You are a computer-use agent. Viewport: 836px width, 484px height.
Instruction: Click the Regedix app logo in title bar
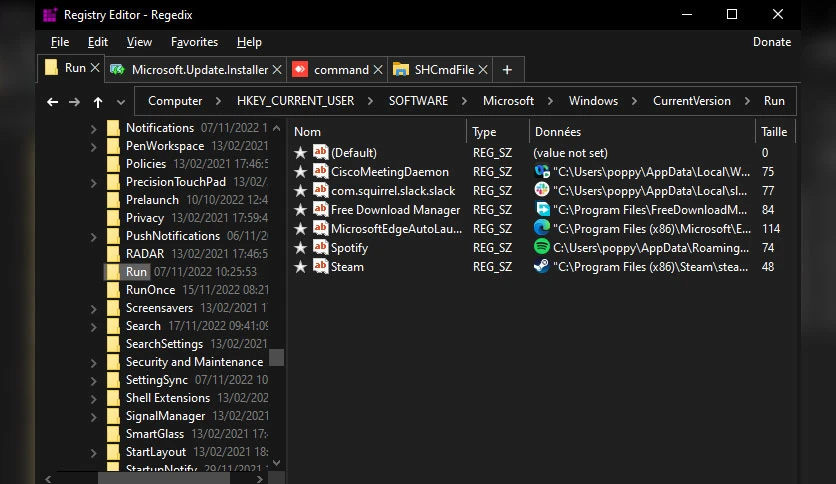click(50, 15)
